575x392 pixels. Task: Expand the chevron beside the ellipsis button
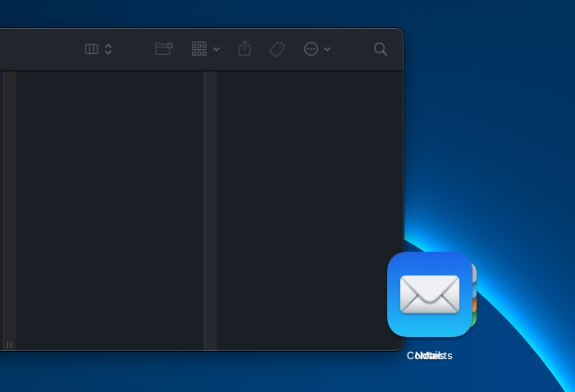click(327, 49)
